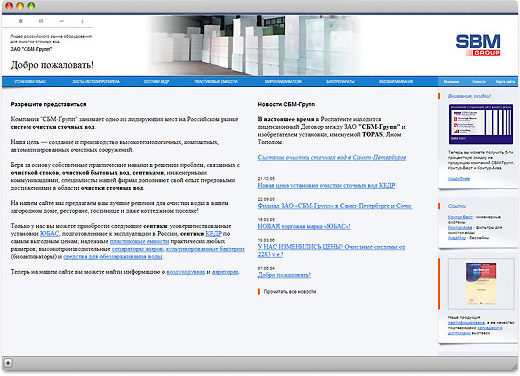Select ПЛАСТИКОВЫЕ ЕМКОСТИ in the blue nav

tap(216, 82)
